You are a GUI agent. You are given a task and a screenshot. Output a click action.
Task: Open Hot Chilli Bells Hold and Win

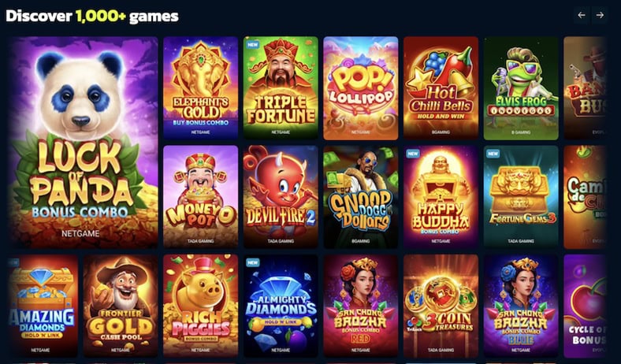(x=441, y=88)
